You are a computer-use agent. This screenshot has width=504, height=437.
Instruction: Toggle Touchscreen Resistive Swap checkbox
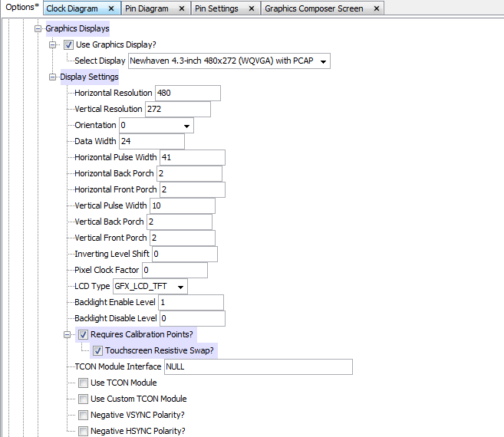[97, 350]
